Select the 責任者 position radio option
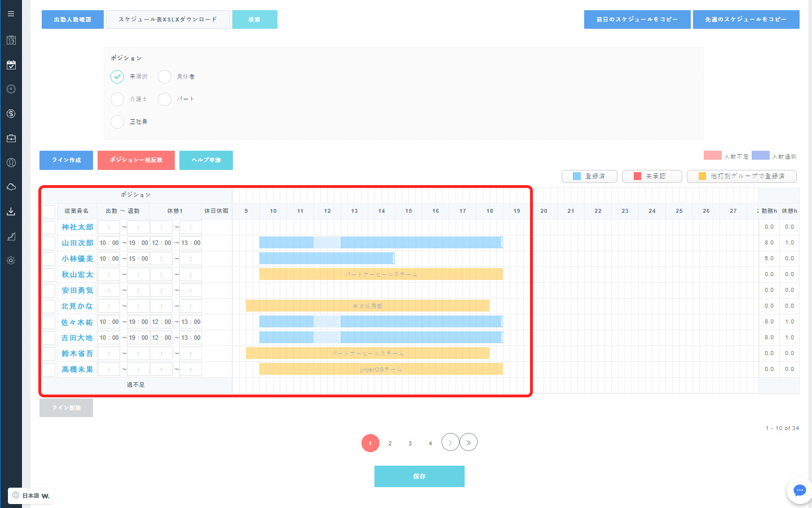 (165, 77)
